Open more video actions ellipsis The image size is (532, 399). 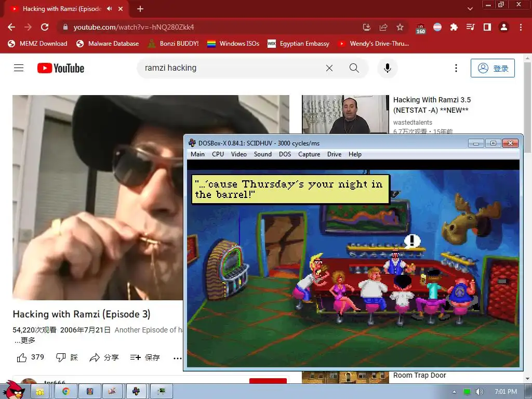[177, 358]
